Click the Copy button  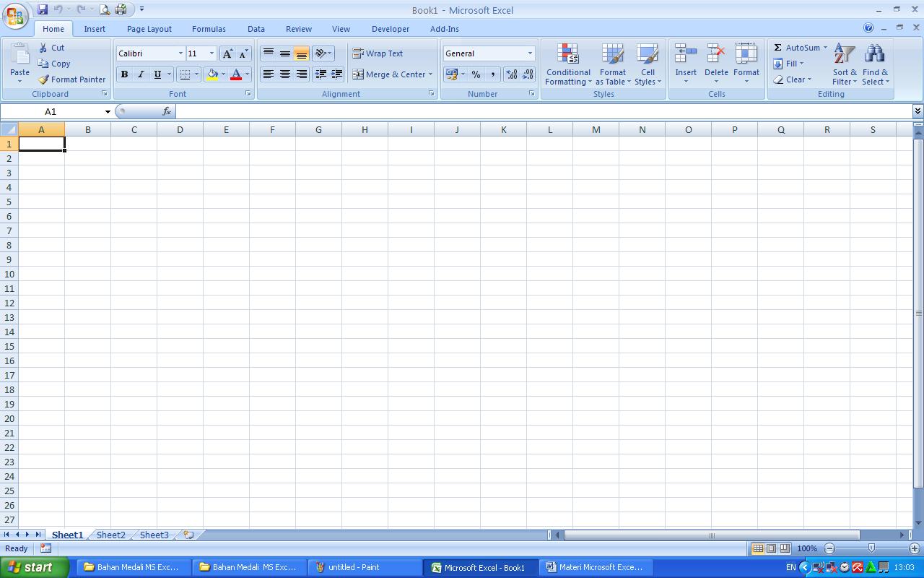pyautogui.click(x=54, y=64)
